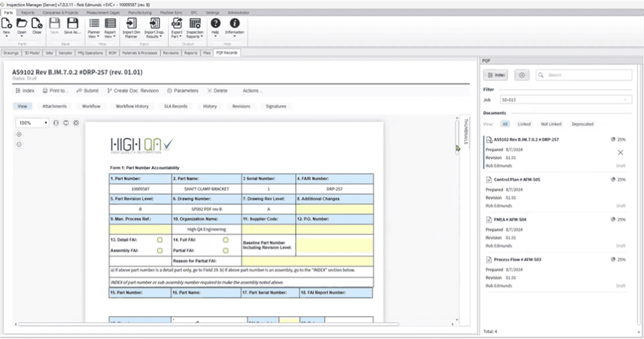
Task: Enable the Partial FAI checkbox
Action: tap(225, 250)
